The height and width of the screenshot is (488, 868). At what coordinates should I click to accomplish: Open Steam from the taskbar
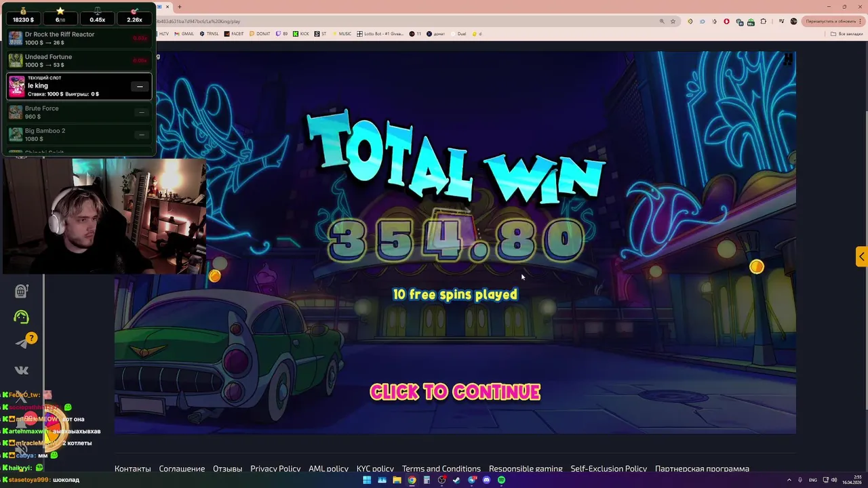456,480
